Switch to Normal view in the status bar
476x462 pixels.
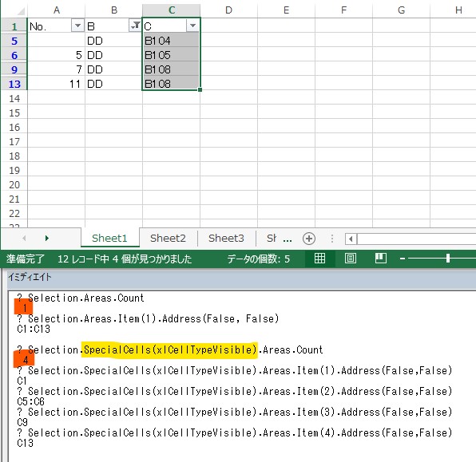click(319, 259)
